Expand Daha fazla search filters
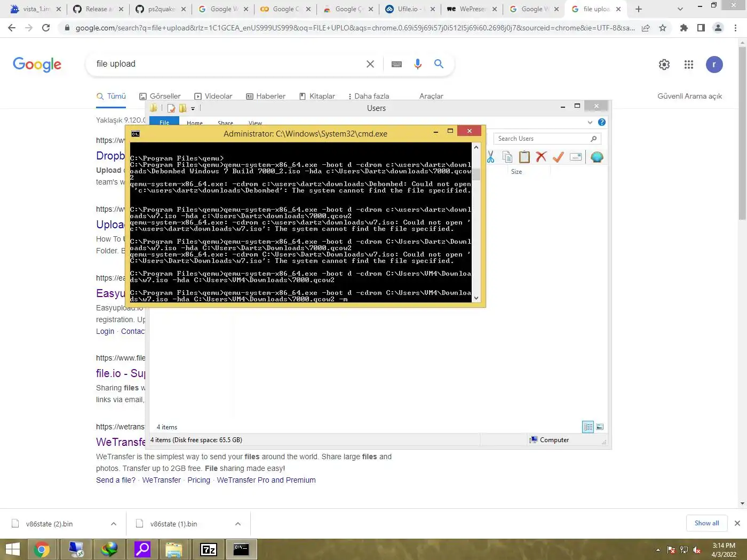This screenshot has height=560, width=747. (368, 96)
